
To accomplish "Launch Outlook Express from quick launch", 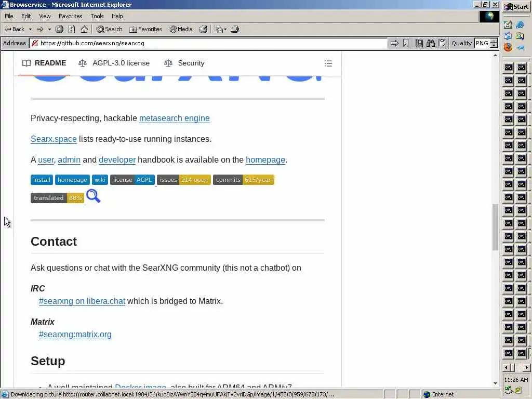I will [508, 36].
